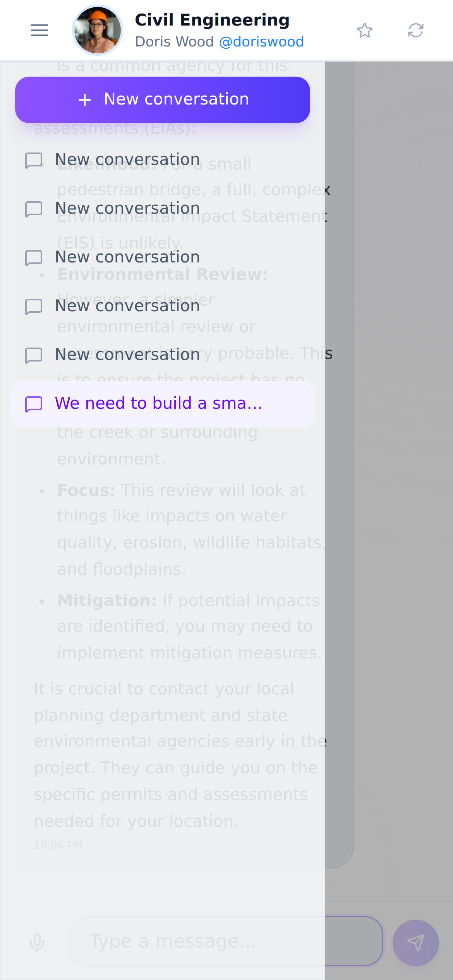Open the hamburger menu icon

click(x=39, y=30)
